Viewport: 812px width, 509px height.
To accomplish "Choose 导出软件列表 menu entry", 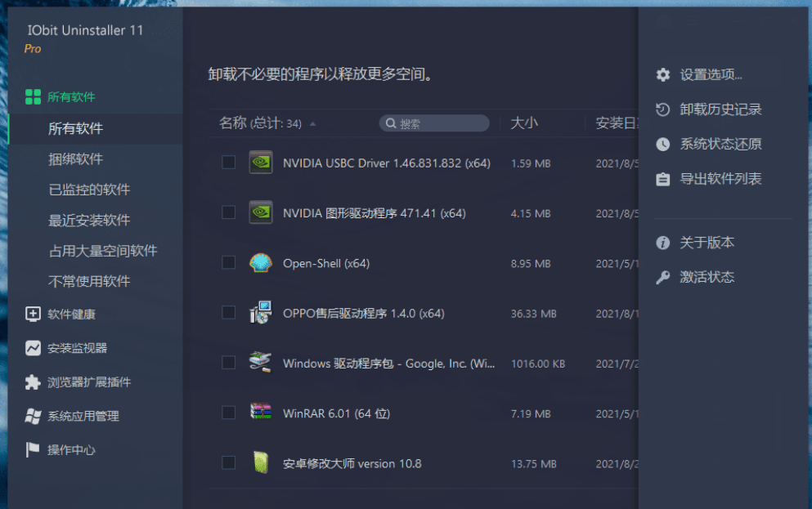I will click(x=720, y=179).
